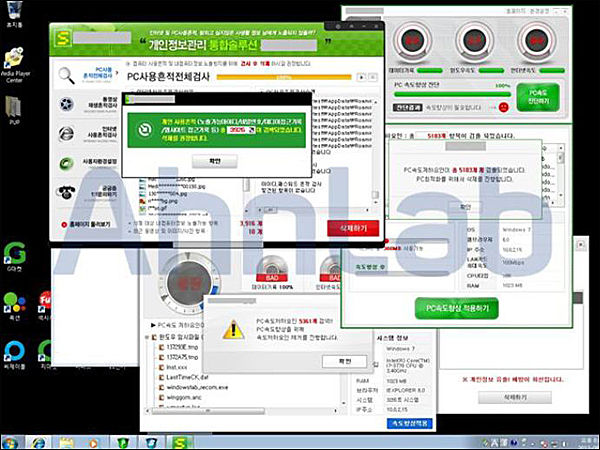Switch to the yellow S app on taskbar
The image size is (600, 450).
click(x=180, y=443)
